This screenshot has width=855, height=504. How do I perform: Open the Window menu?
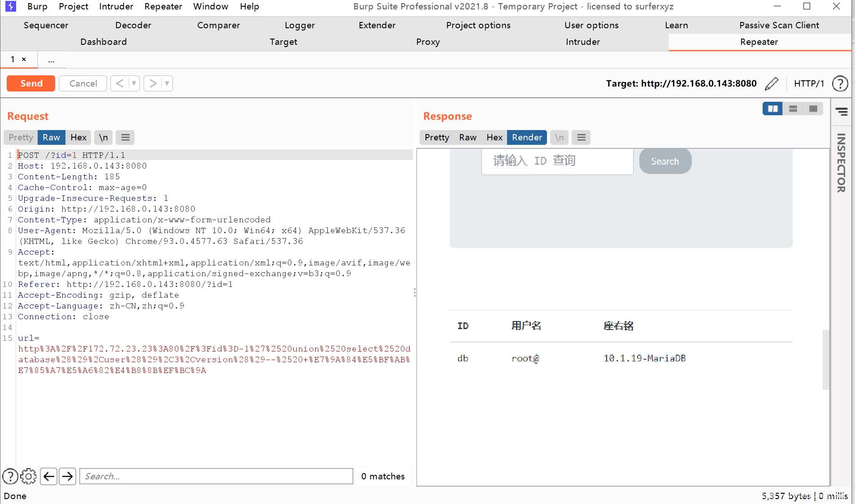[x=211, y=6]
